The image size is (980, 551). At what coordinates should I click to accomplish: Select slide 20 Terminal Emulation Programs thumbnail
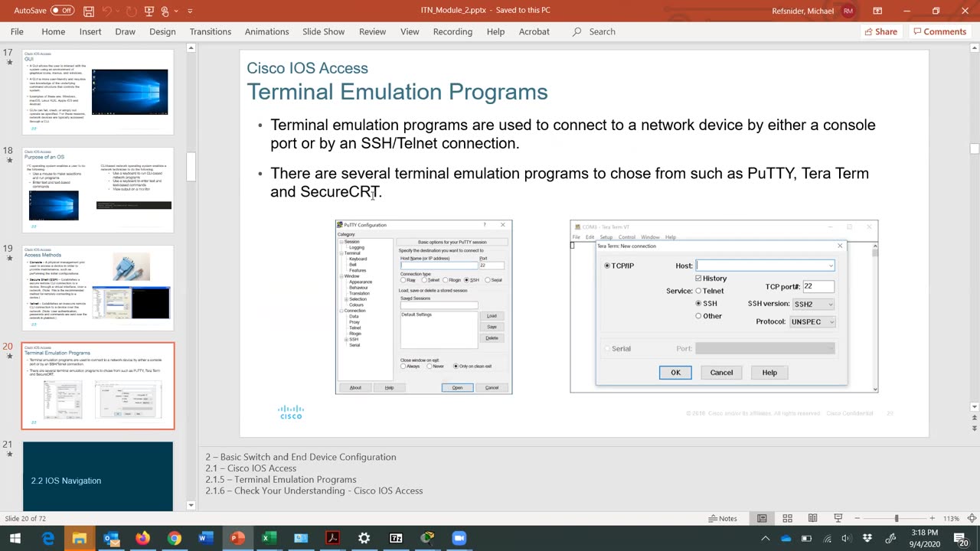98,386
